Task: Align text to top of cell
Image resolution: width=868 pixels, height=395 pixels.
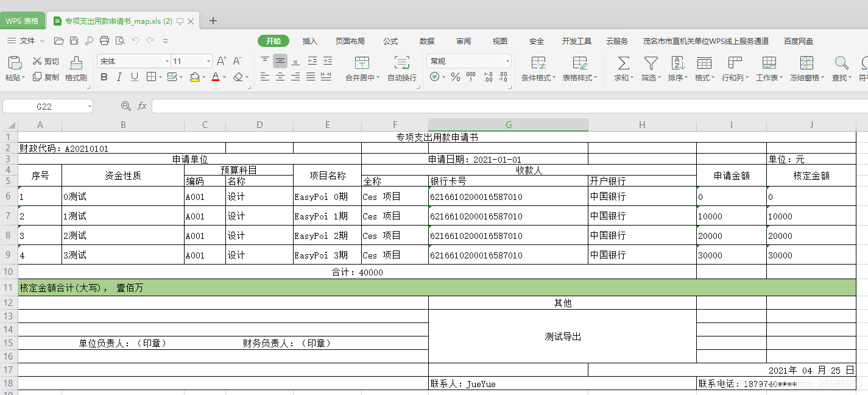Action: tap(265, 61)
